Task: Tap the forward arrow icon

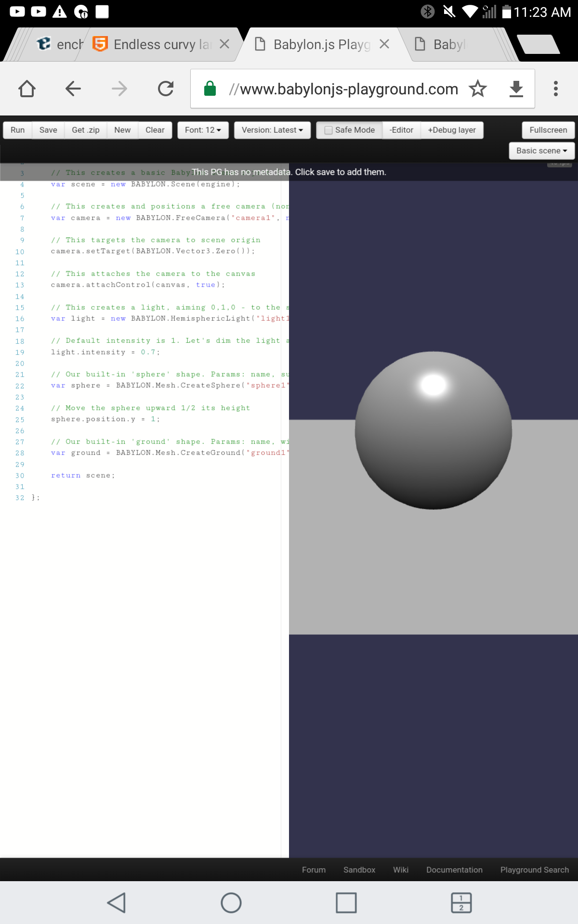Action: 119,89
